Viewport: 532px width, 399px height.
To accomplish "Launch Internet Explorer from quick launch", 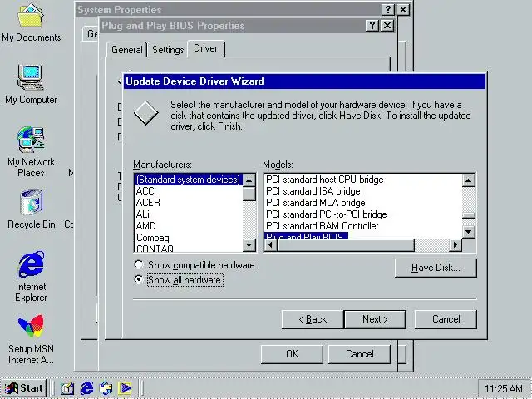I will (86, 388).
